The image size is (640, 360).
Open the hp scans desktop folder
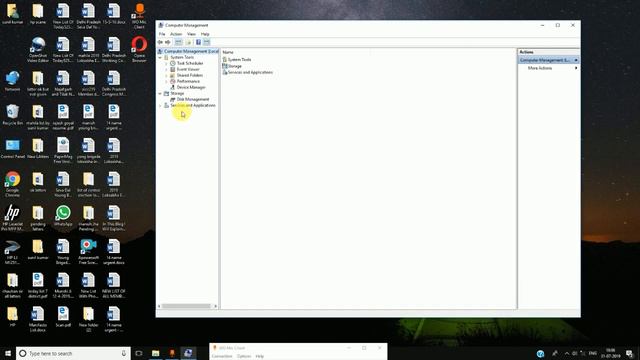[x=38, y=13]
